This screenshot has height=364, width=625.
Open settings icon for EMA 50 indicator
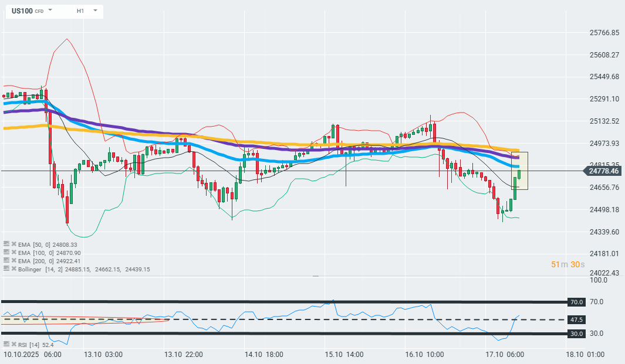6,244
